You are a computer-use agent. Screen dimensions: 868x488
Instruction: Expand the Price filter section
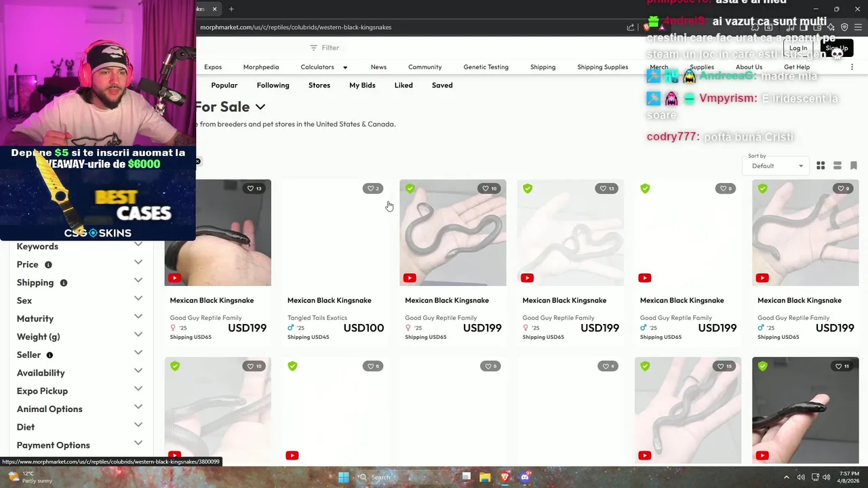click(x=138, y=262)
